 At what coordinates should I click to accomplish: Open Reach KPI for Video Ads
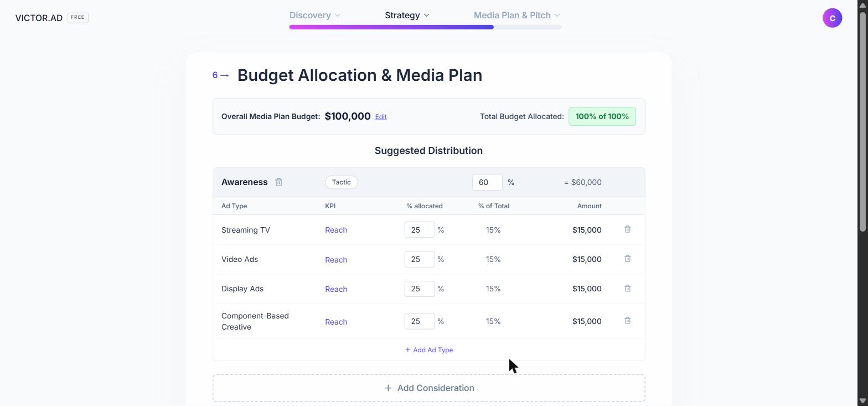click(x=336, y=260)
